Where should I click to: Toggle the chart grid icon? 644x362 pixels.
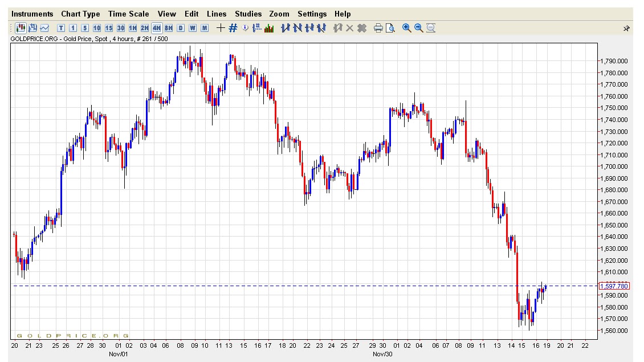(233, 28)
